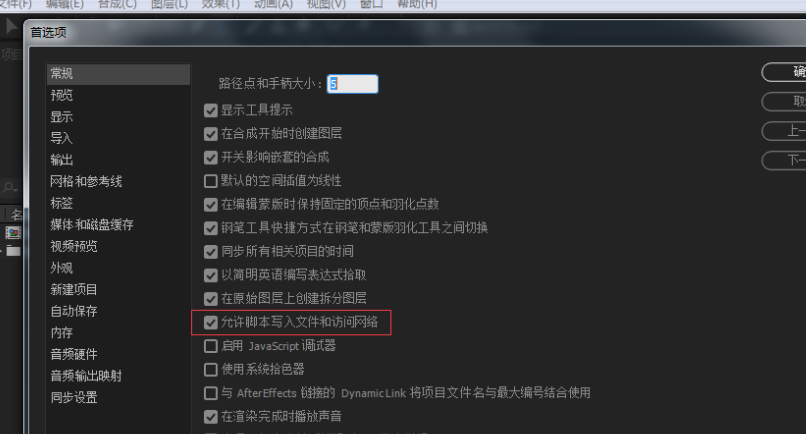Open the 合成(C) menu

tap(117, 4)
